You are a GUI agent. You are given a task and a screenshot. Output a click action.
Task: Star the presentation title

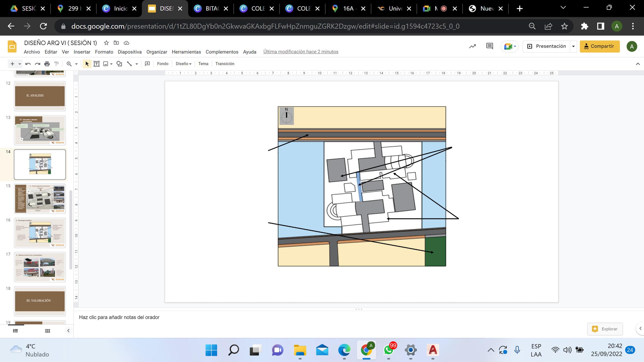point(106,43)
